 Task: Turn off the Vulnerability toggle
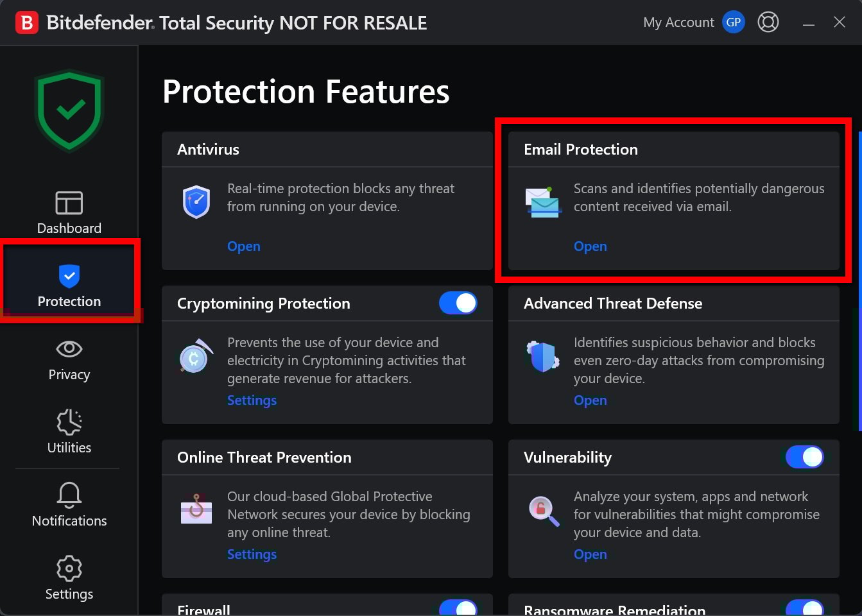click(x=805, y=457)
